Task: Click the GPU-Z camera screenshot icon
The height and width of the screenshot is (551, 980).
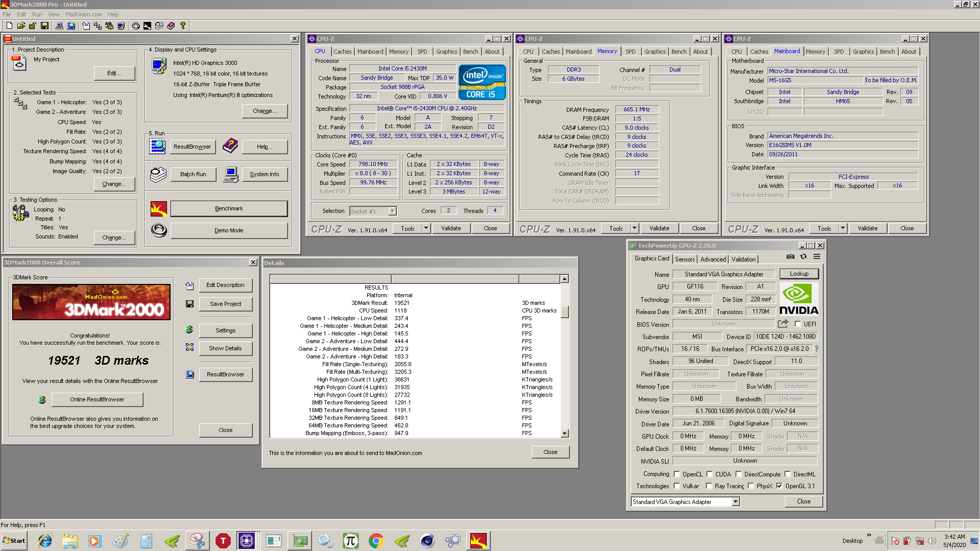Action: pos(791,256)
